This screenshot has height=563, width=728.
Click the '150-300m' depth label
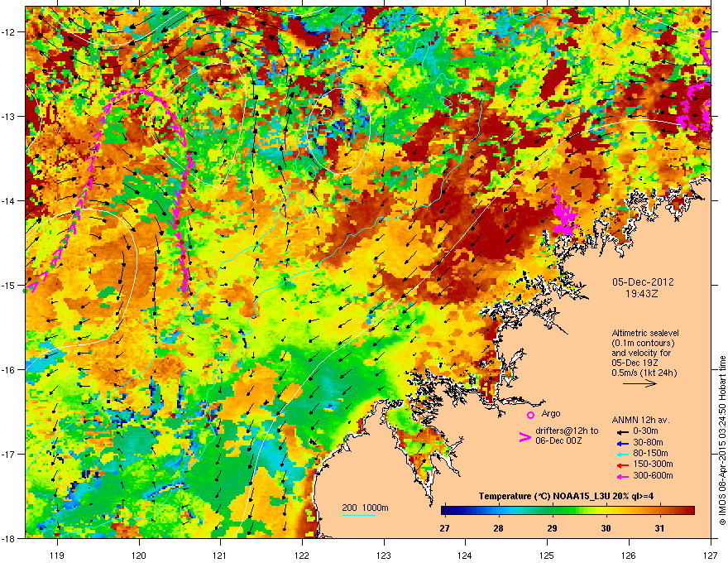(x=653, y=464)
